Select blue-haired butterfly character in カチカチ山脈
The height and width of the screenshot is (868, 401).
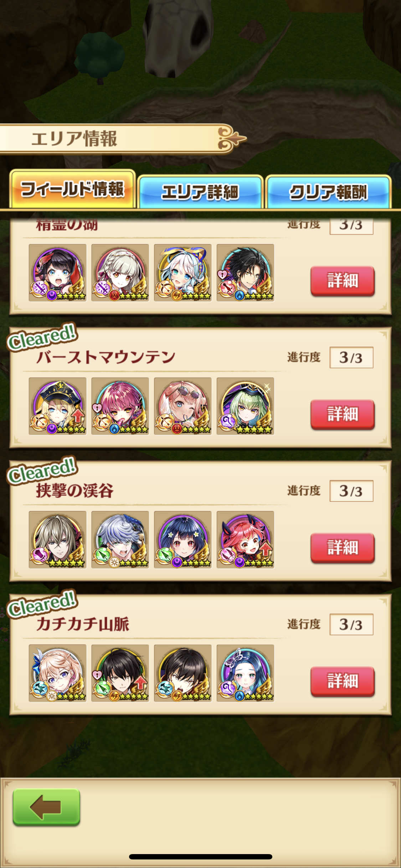(x=246, y=673)
